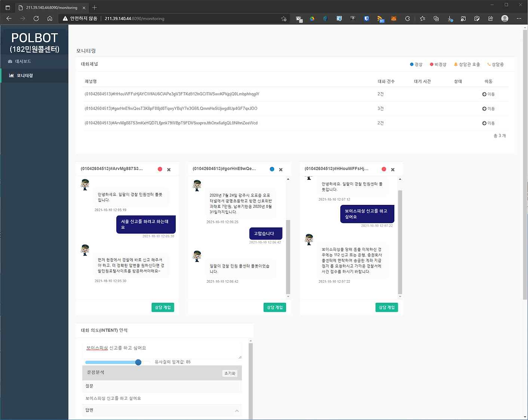Click the bot avatar beside the 2020년 7월 24일 message

[x=197, y=185]
